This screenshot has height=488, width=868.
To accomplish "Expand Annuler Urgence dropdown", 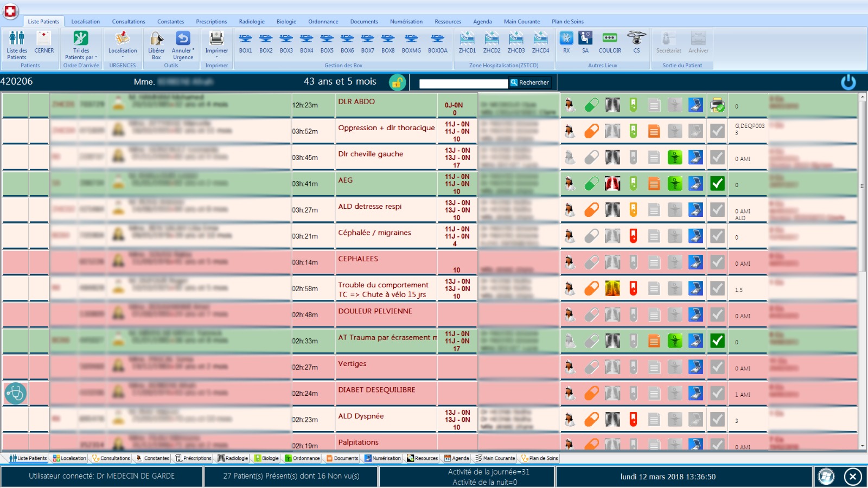I will [x=183, y=45].
